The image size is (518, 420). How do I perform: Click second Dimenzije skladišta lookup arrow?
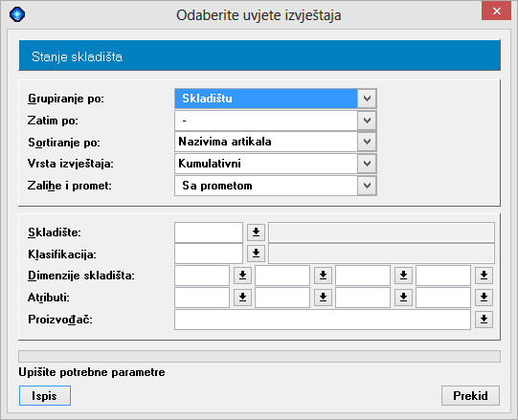click(x=323, y=276)
